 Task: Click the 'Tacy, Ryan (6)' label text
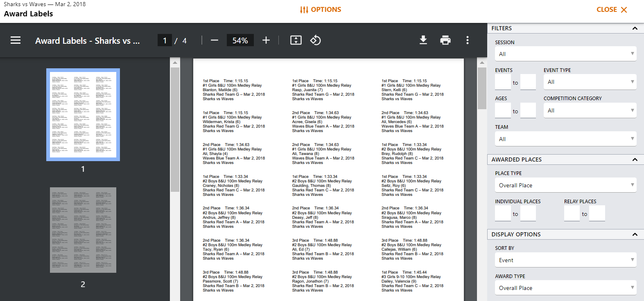(216, 249)
